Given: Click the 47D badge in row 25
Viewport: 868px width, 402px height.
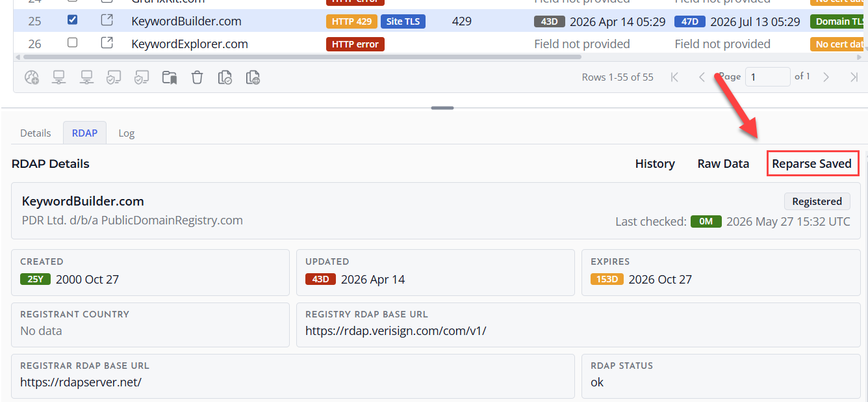Looking at the screenshot, I should tap(690, 21).
